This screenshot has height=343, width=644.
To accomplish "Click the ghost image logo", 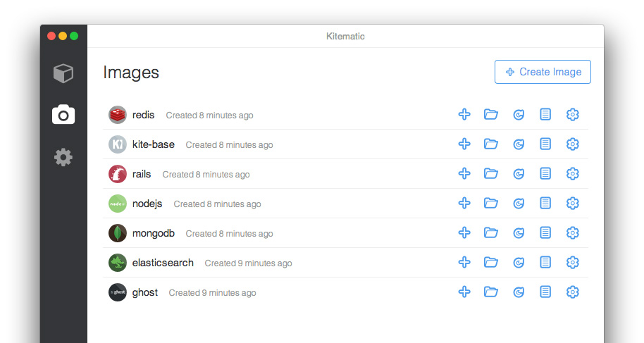I will (x=118, y=292).
